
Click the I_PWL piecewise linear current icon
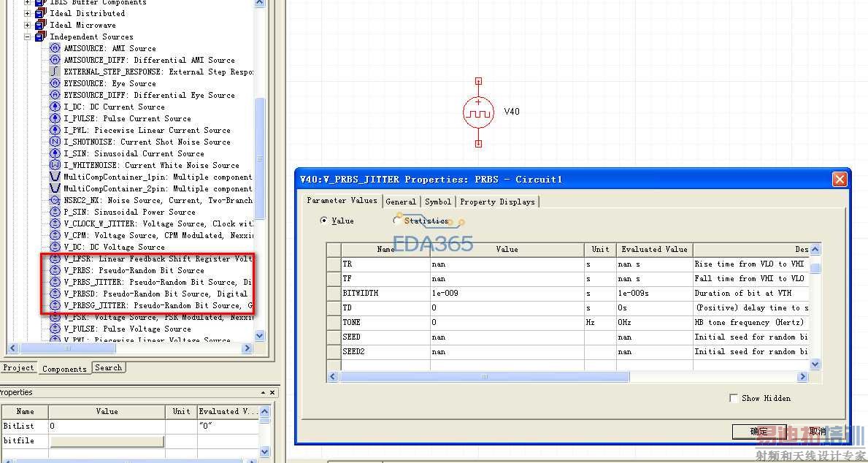[55, 130]
